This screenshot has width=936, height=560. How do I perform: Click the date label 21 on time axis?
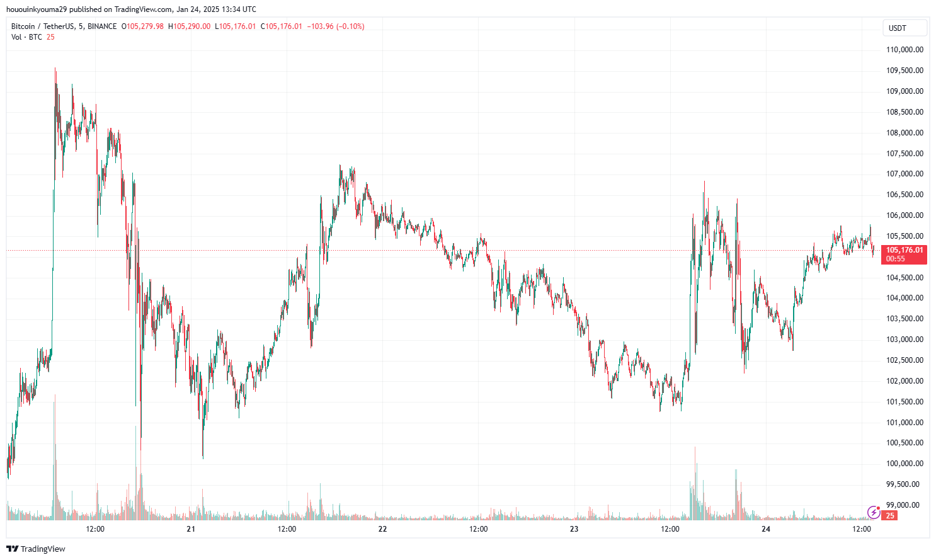[x=191, y=529]
